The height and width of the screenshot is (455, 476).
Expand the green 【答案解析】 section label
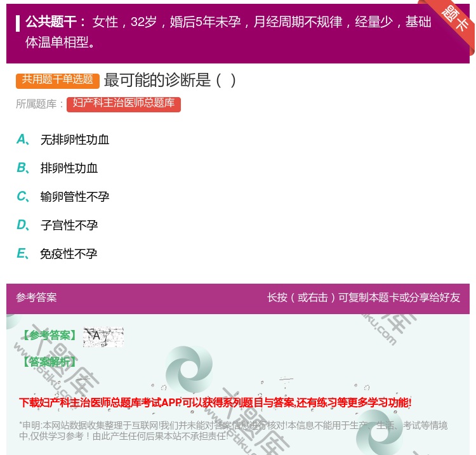pyautogui.click(x=48, y=362)
